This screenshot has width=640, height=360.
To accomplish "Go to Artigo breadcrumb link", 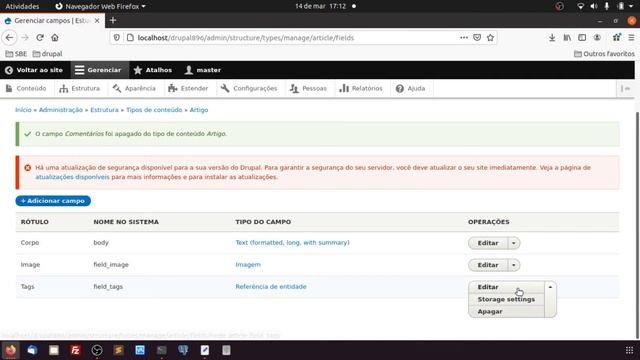I will (199, 110).
